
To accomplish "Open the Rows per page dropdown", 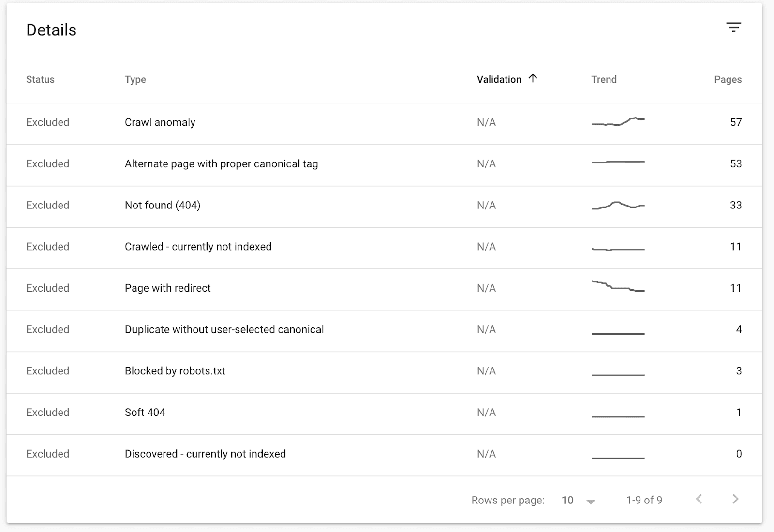I will click(568, 500).
